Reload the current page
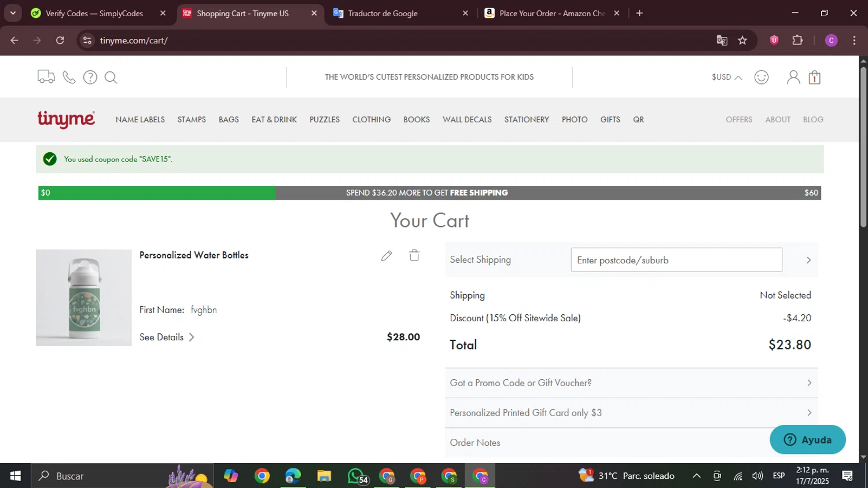 (x=60, y=41)
